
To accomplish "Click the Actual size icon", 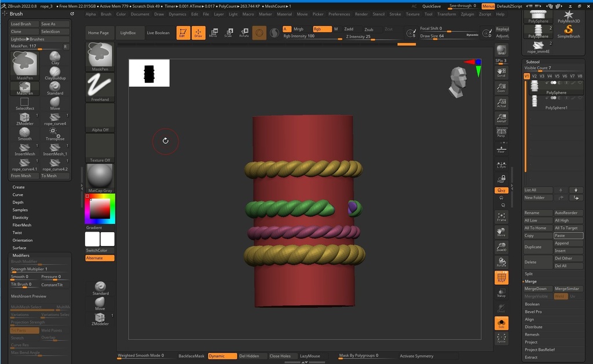I will click(501, 103).
